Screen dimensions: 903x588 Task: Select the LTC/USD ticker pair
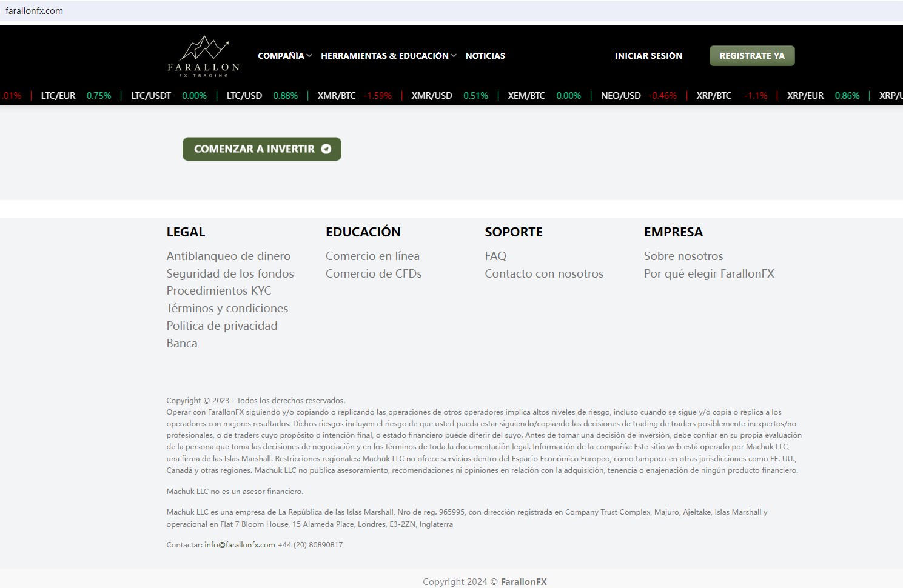pos(244,96)
